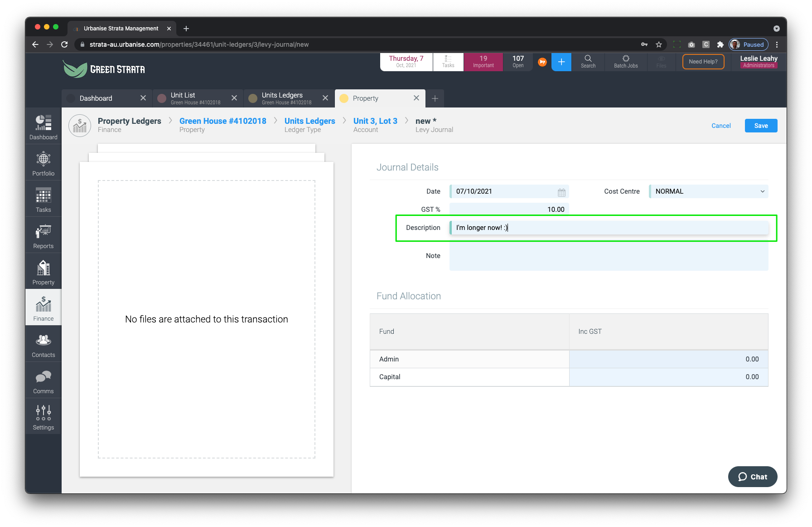Click the blue plus quick-add button
812x527 pixels.
(561, 62)
